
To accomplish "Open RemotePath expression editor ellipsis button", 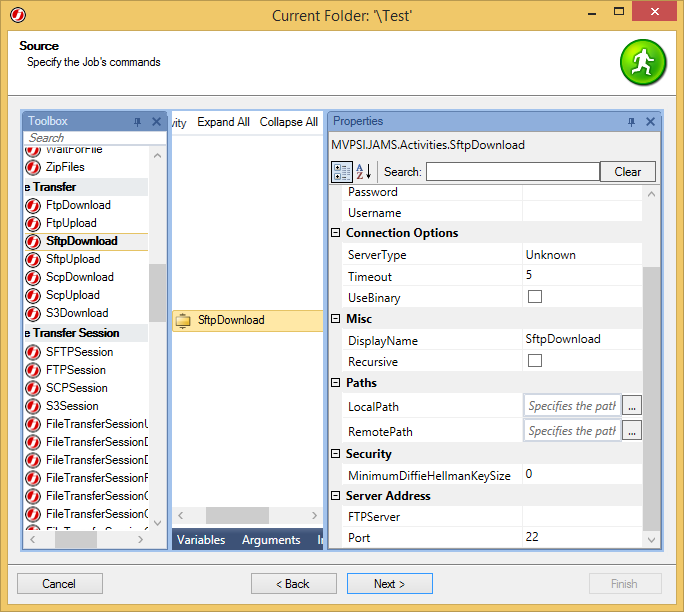I will (x=632, y=431).
